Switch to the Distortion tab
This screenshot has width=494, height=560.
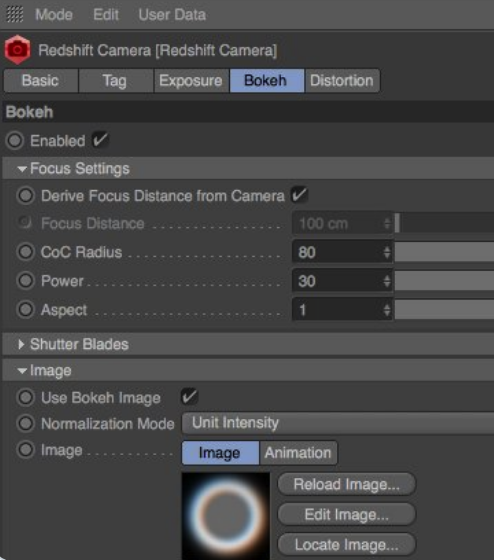pos(342,81)
